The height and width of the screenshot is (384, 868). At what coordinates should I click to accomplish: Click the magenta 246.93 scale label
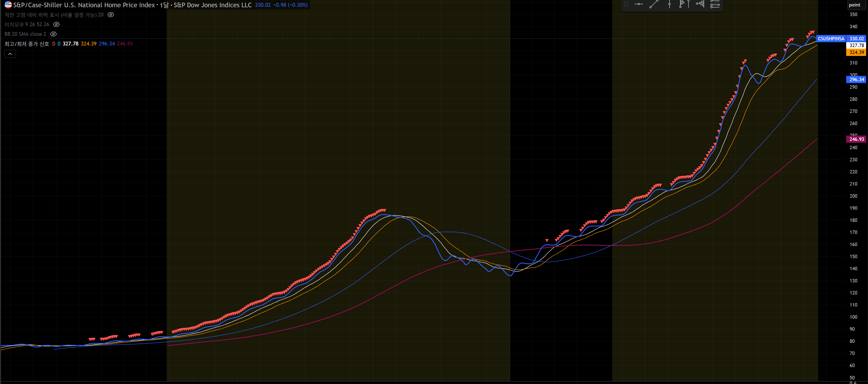tap(856, 139)
